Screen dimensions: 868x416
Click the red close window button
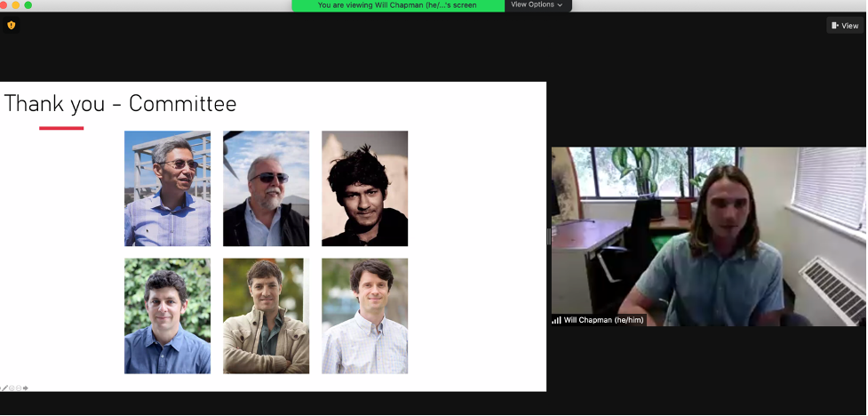(x=4, y=5)
